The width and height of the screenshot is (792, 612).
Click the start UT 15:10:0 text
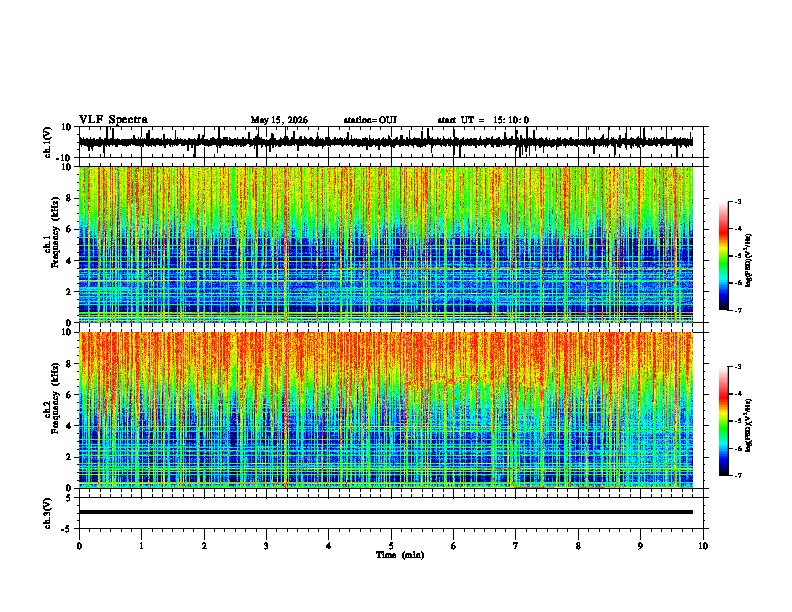[x=483, y=120]
